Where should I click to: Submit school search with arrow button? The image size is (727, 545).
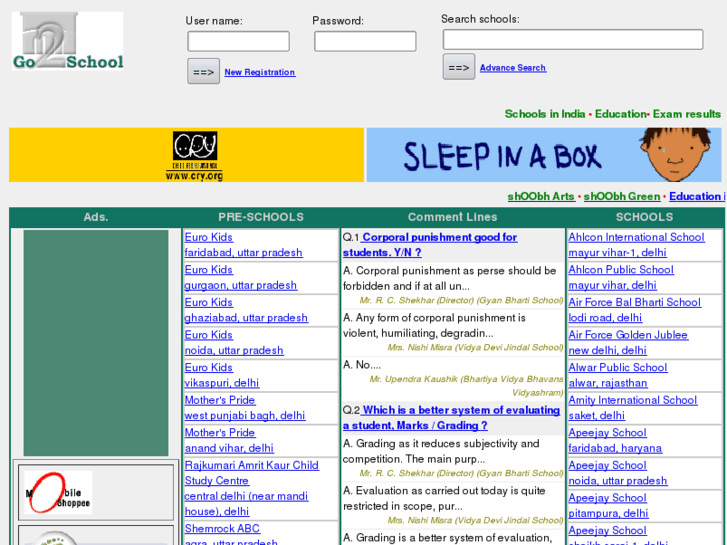click(459, 67)
